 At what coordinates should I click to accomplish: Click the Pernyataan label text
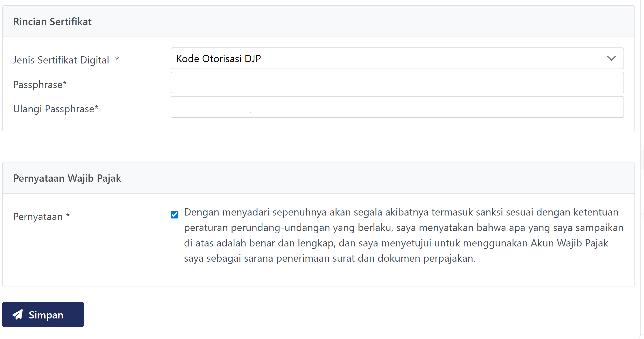pos(38,217)
